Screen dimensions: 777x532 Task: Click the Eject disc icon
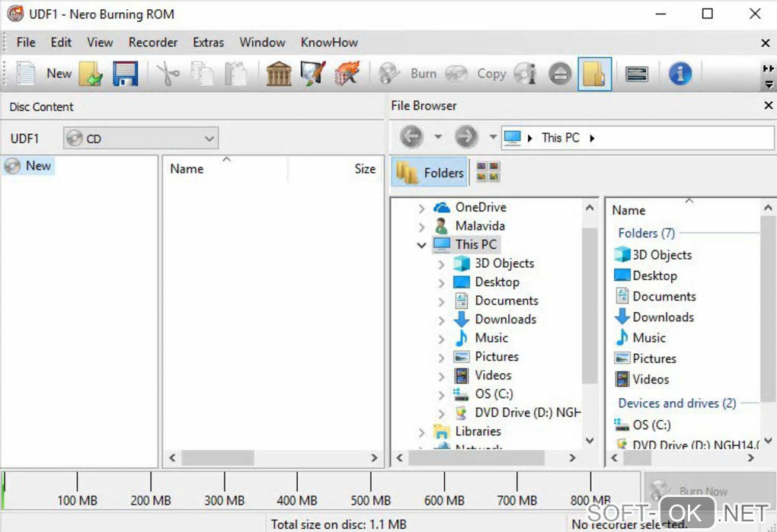click(560, 75)
